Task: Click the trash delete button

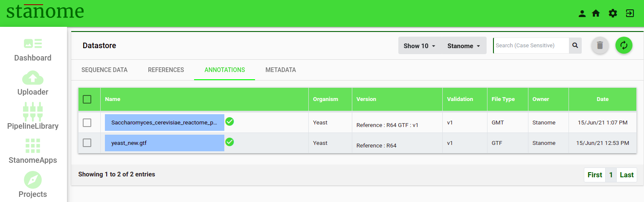Action: (600, 46)
